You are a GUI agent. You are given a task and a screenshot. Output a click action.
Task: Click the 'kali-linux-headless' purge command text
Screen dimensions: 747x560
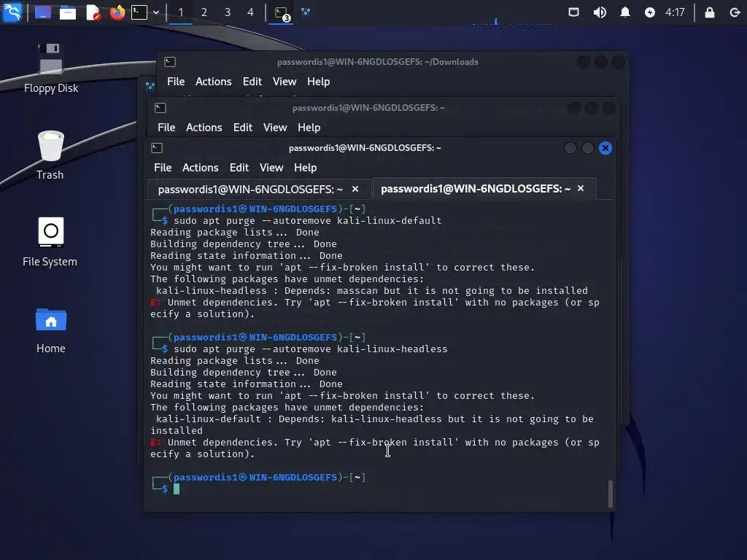pos(311,349)
